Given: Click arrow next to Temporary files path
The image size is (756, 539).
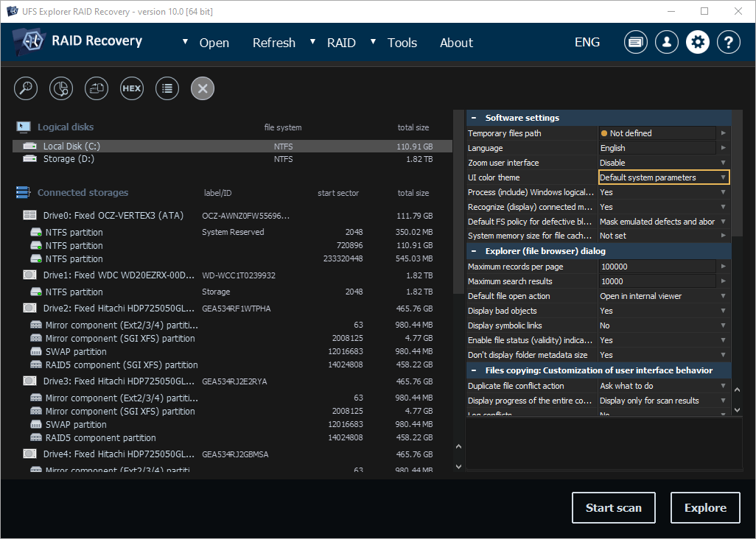Looking at the screenshot, I should (x=724, y=133).
